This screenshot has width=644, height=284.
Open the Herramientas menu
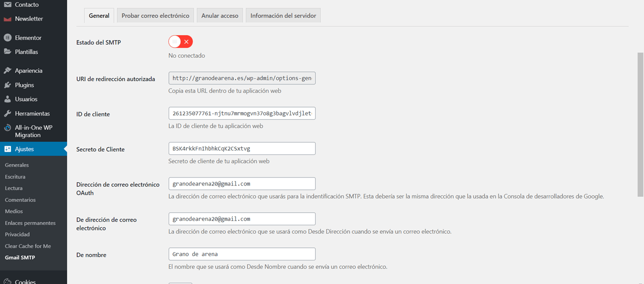pos(33,114)
